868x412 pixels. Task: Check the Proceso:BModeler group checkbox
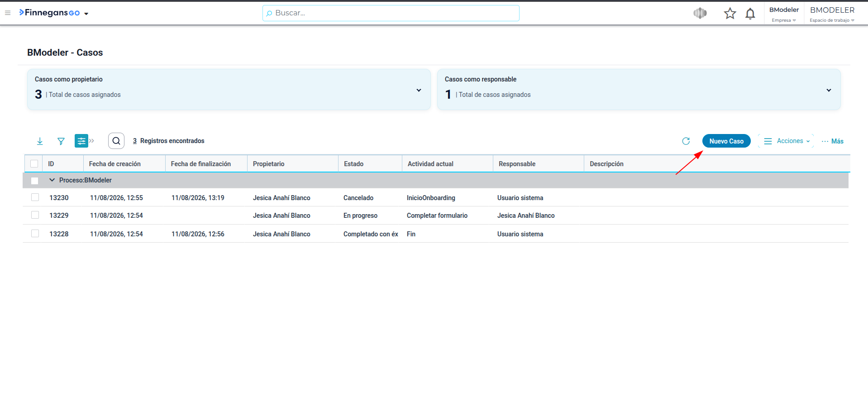tap(34, 181)
